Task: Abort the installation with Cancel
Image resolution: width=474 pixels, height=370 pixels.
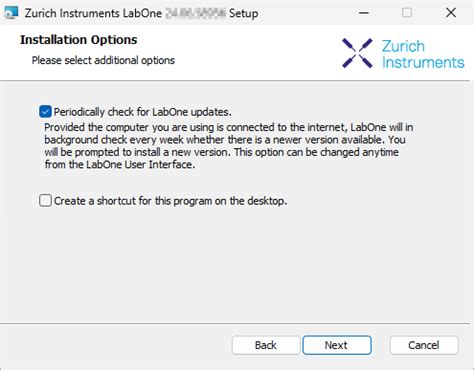Action: click(x=424, y=345)
